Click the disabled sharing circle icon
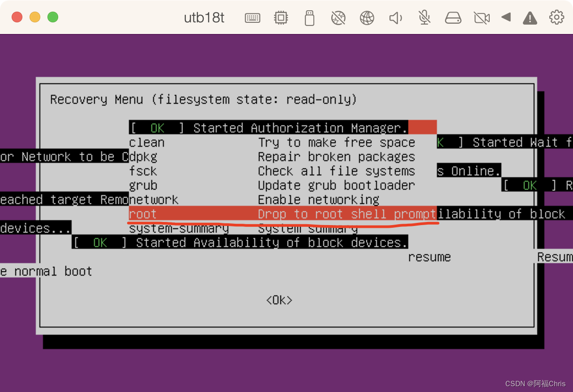 pyautogui.click(x=338, y=18)
